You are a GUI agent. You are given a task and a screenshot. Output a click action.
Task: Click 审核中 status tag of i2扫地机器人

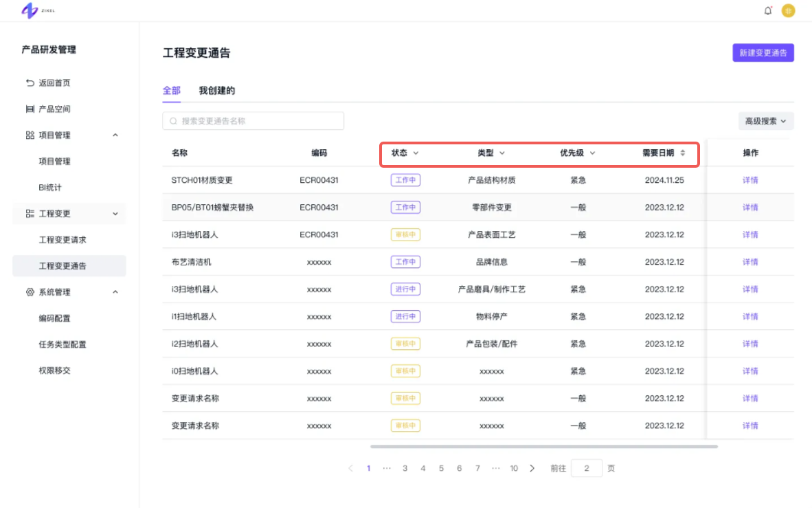405,344
